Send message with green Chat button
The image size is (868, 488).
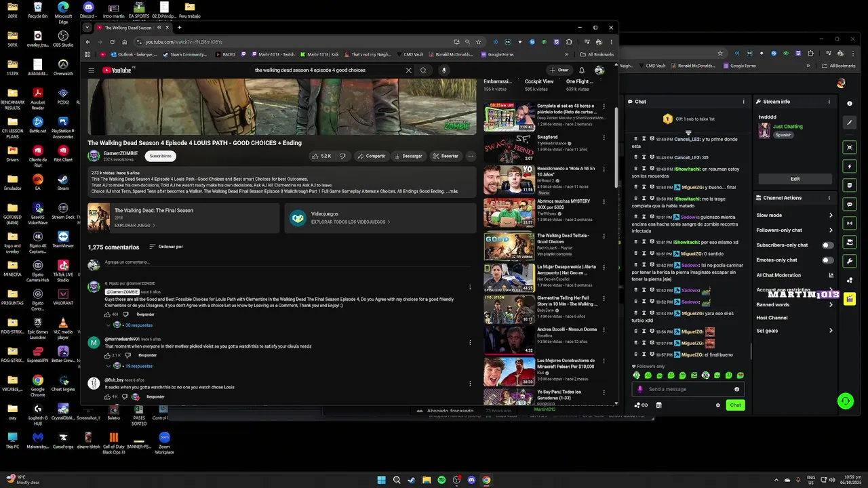click(x=735, y=405)
